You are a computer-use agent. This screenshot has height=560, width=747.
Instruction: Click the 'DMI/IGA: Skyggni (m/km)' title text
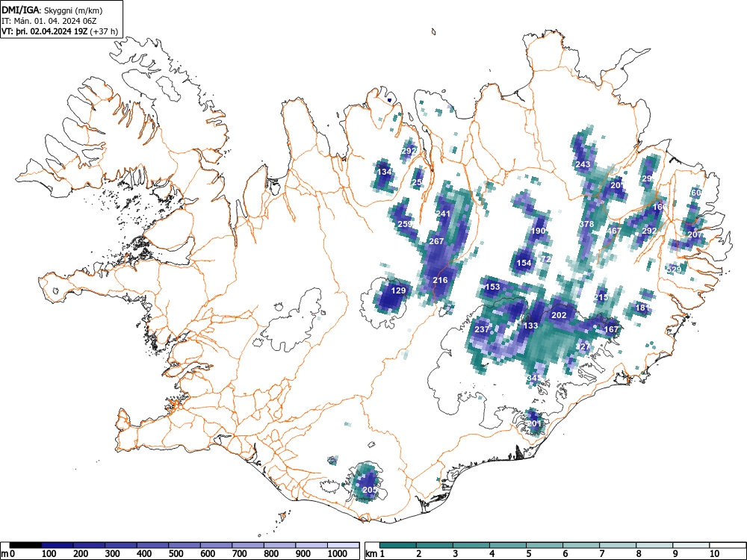click(52, 10)
